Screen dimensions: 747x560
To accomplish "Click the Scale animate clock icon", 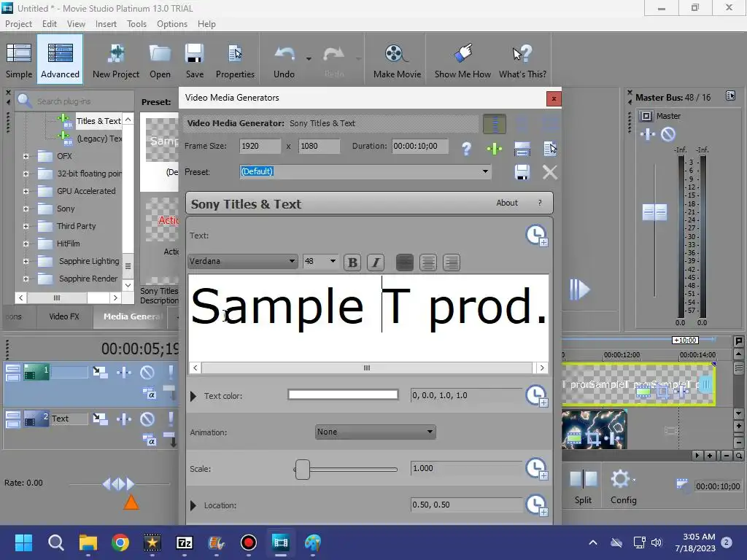I will pyautogui.click(x=536, y=469).
